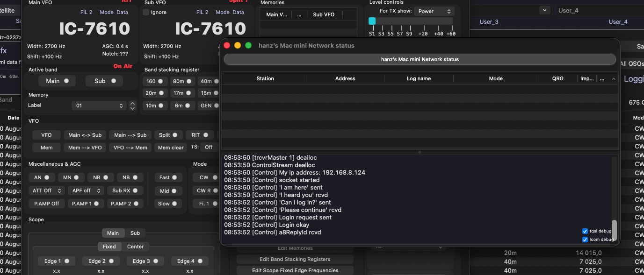Open the ATT Off dropdown
This screenshot has height=275, width=644.
click(x=46, y=190)
